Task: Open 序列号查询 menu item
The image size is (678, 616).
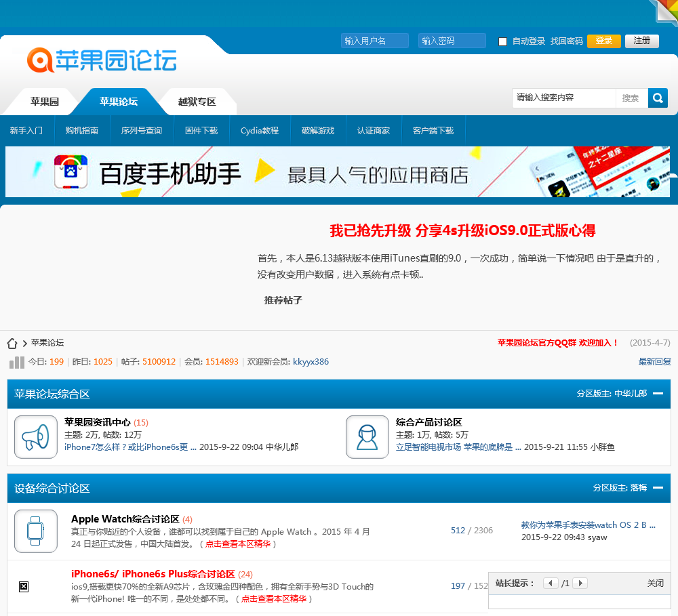Action: click(142, 131)
